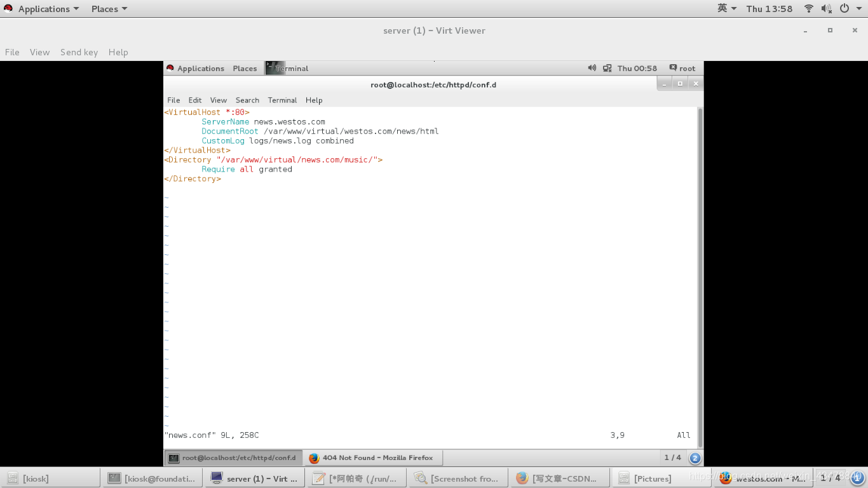Open [Pictures] window in host taskbar
The width and height of the screenshot is (868, 488).
pyautogui.click(x=662, y=478)
